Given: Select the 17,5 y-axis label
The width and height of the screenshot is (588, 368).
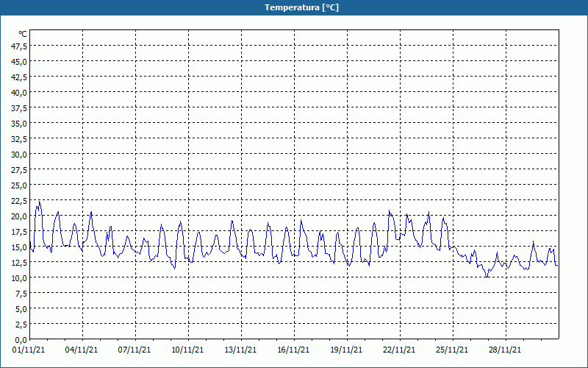Looking at the screenshot, I should [x=20, y=231].
